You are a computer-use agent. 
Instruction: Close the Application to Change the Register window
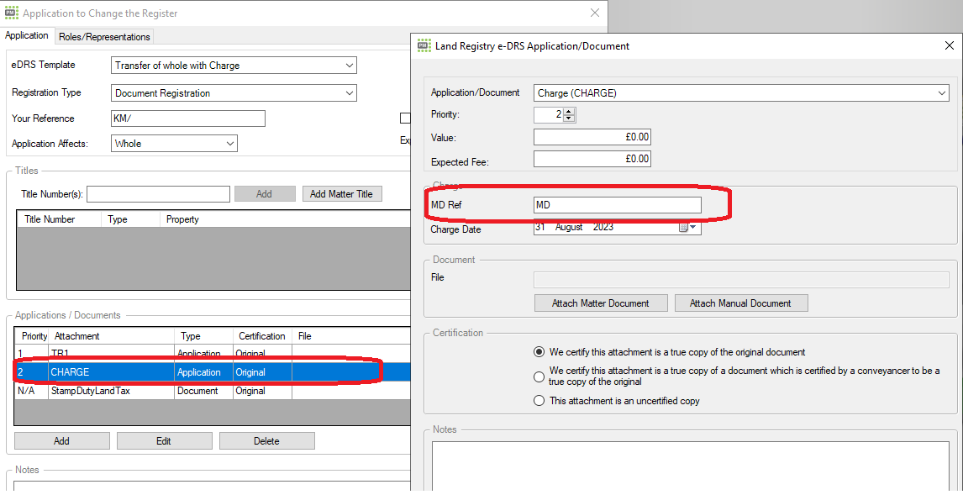(x=595, y=12)
